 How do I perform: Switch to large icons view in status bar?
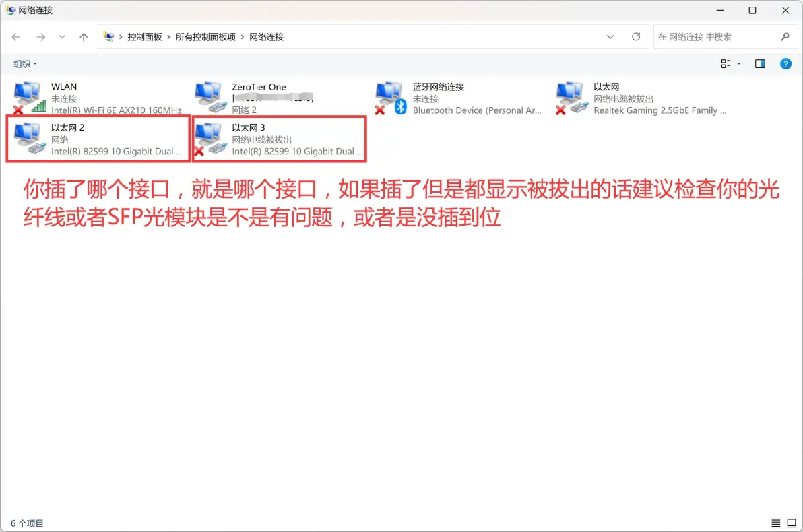point(792,523)
